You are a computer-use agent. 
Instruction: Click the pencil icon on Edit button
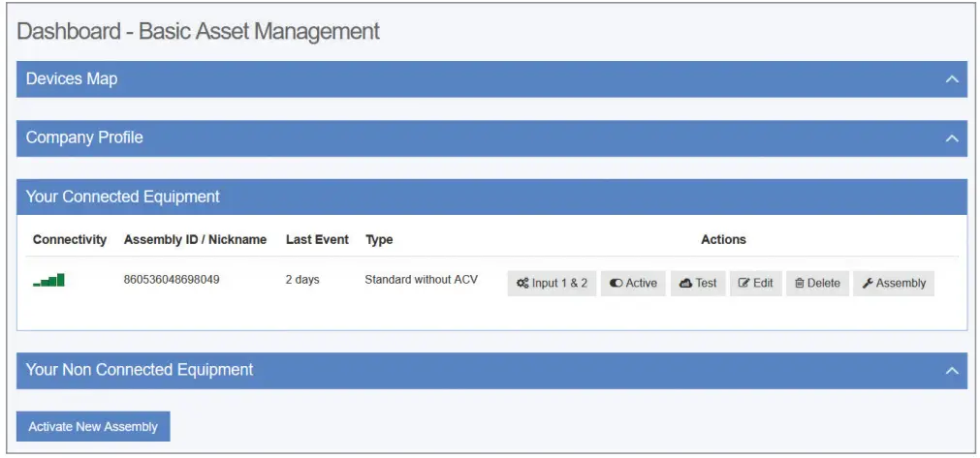point(744,284)
